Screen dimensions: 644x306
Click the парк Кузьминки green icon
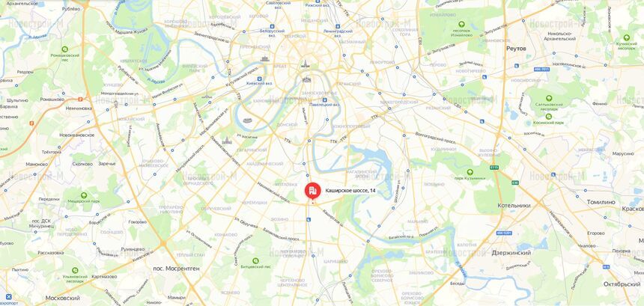[470, 172]
